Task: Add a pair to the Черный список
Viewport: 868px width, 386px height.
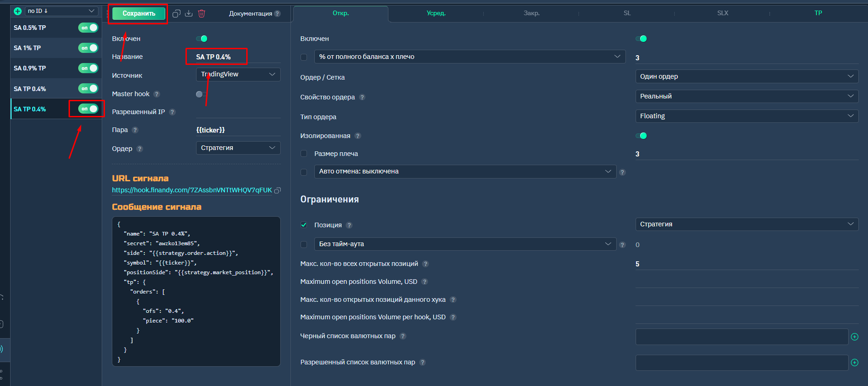Action: click(855, 337)
